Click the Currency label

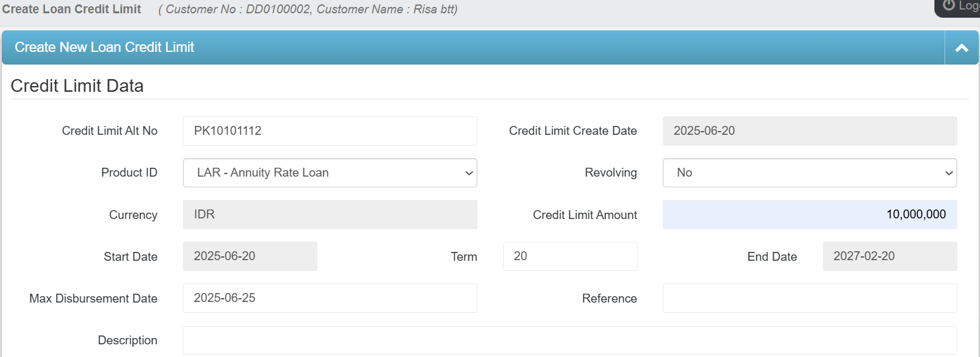133,215
